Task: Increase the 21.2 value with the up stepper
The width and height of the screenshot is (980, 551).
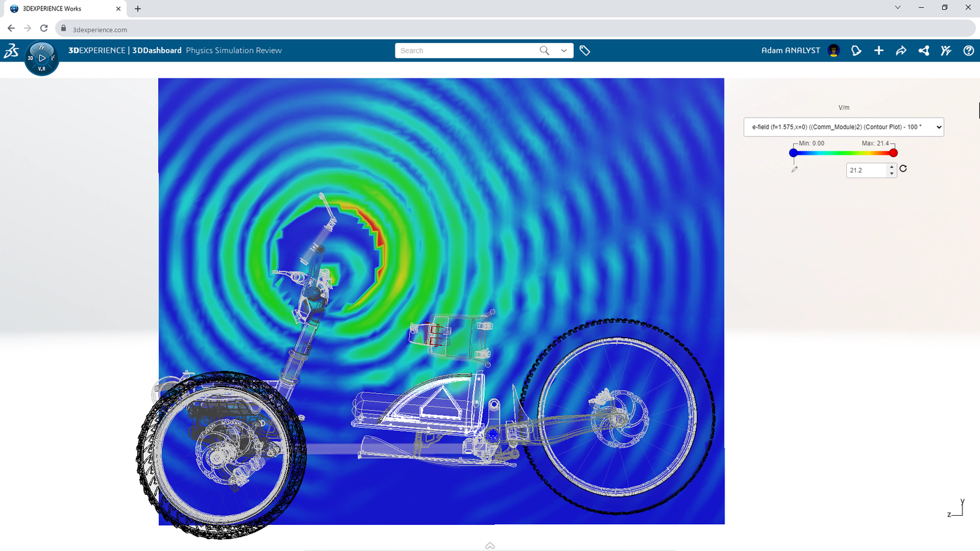Action: pos(892,167)
